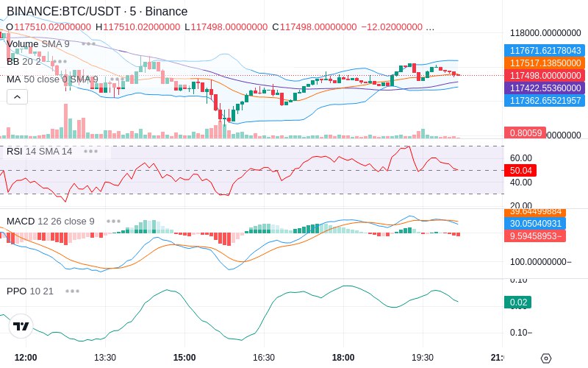Click the 16:30 time axis label
This screenshot has width=588, height=368.
coord(264,358)
